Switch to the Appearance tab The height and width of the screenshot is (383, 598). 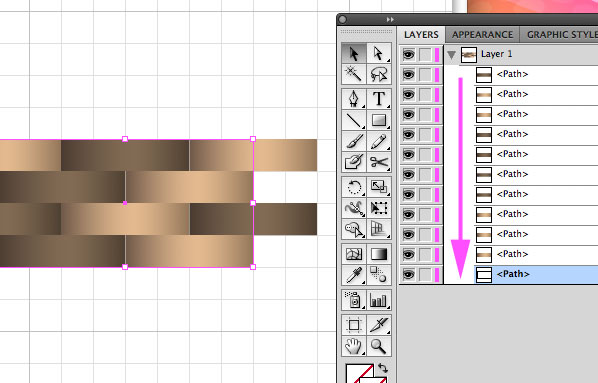coord(482,35)
